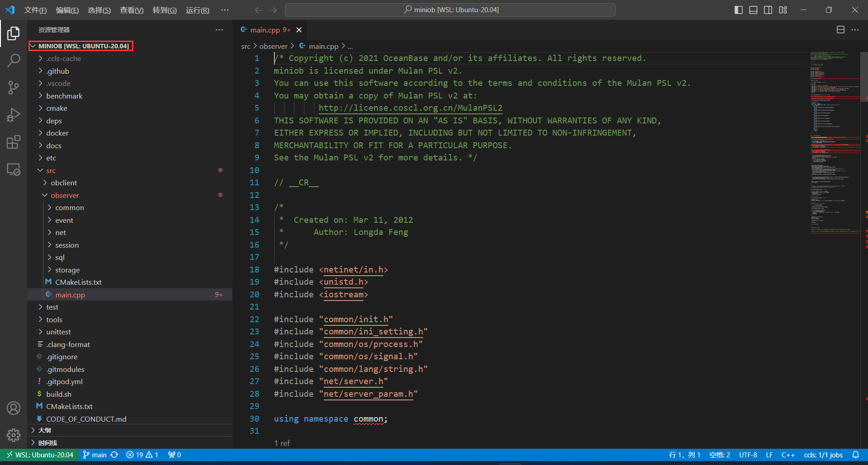This screenshot has width=868, height=465.
Task: Open .gitpod.yml file
Action: [64, 381]
